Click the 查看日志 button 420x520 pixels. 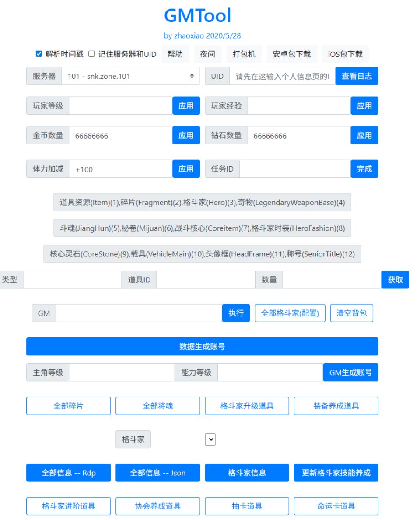point(357,76)
